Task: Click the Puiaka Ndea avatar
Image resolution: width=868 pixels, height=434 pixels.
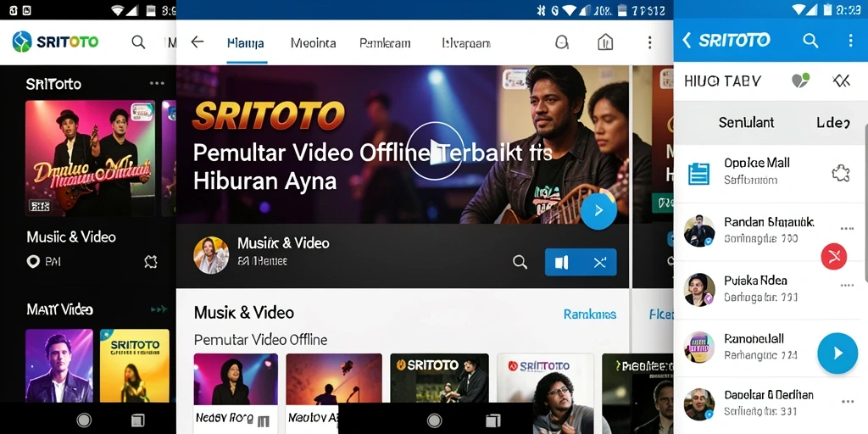Action: pos(699,290)
